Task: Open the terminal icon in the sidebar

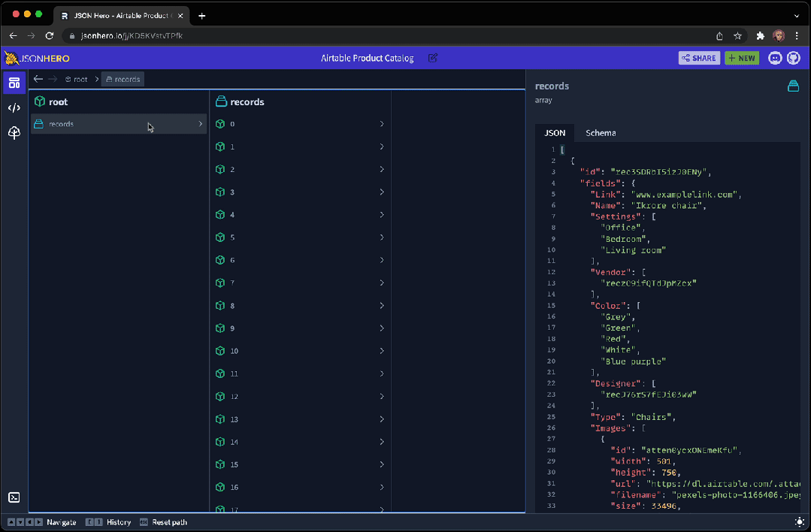Action: point(14,497)
